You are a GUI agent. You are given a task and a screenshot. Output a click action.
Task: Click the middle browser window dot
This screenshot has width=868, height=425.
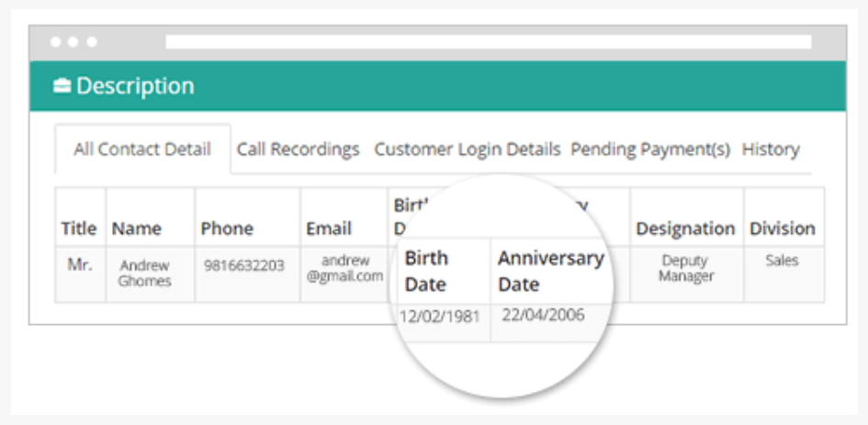(73, 42)
